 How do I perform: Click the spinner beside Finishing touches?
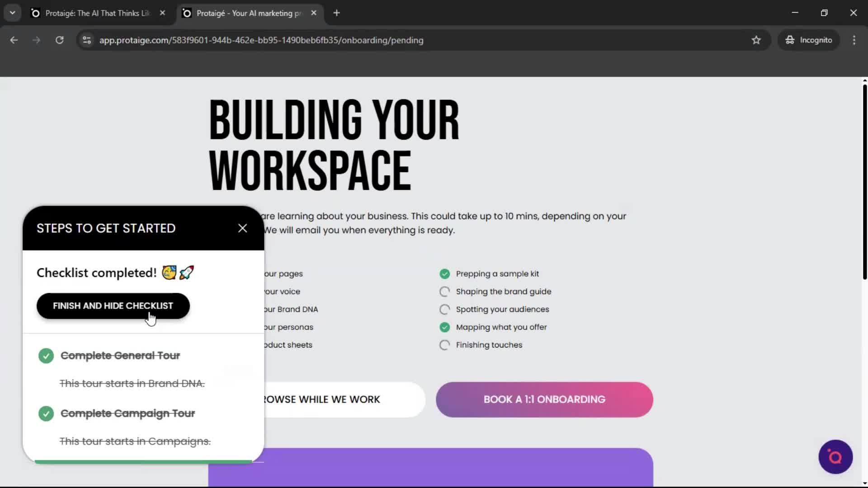[444, 345]
